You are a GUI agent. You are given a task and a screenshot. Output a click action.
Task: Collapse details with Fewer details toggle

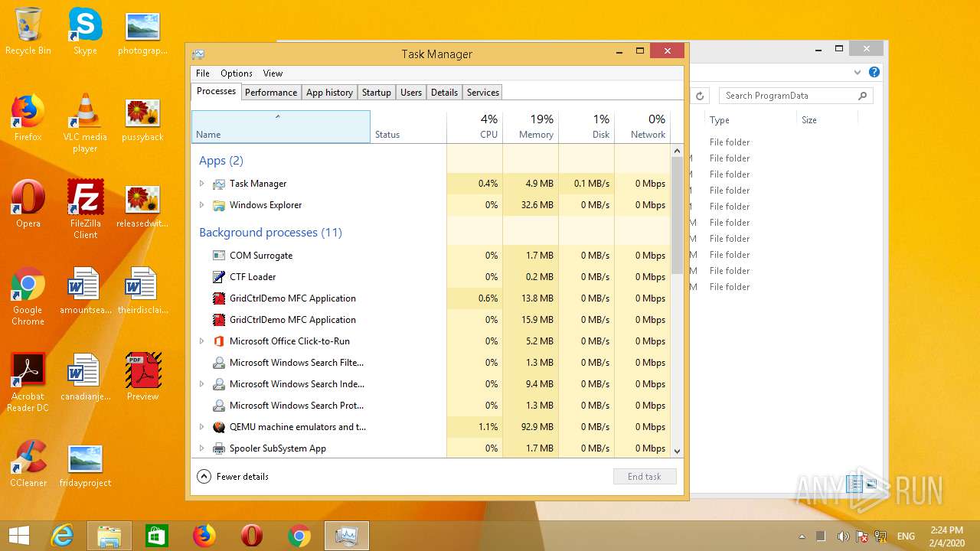(234, 476)
